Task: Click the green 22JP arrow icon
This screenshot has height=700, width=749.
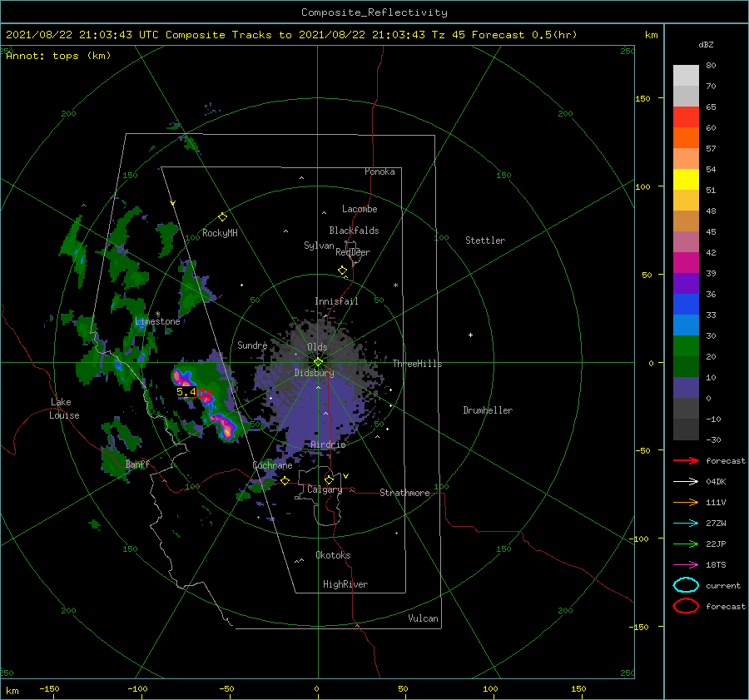Action: pos(686,544)
